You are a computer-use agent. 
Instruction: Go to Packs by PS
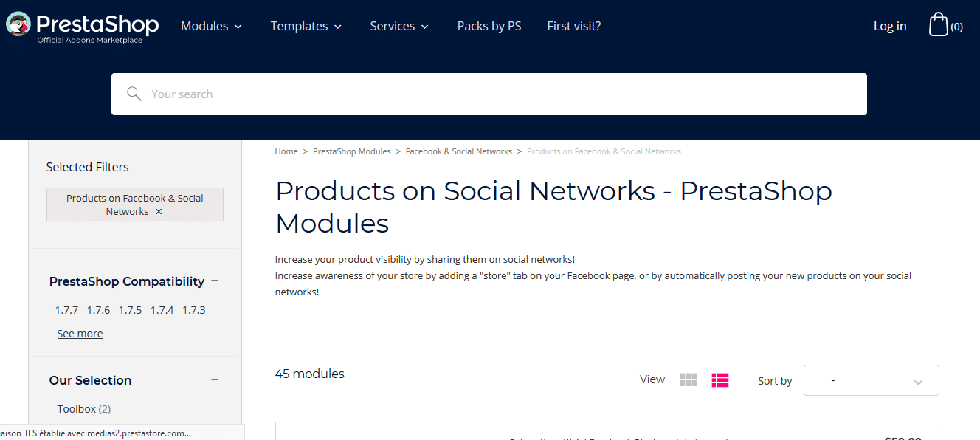click(489, 26)
